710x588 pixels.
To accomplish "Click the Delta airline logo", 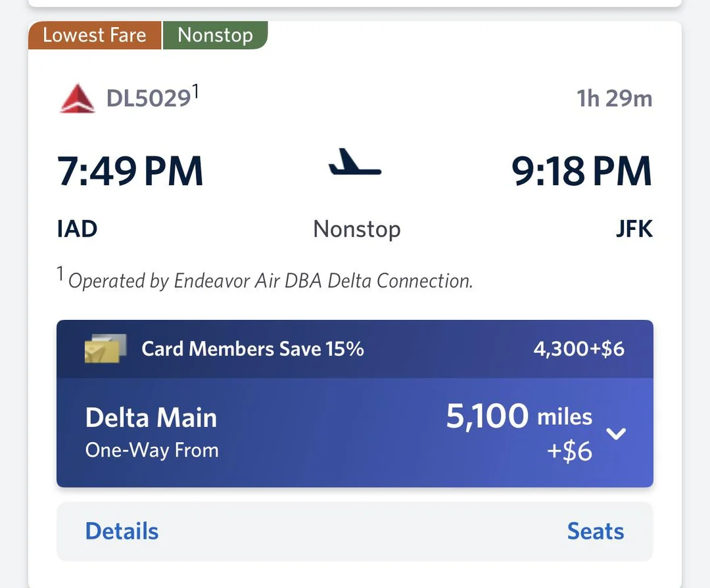I will click(78, 99).
